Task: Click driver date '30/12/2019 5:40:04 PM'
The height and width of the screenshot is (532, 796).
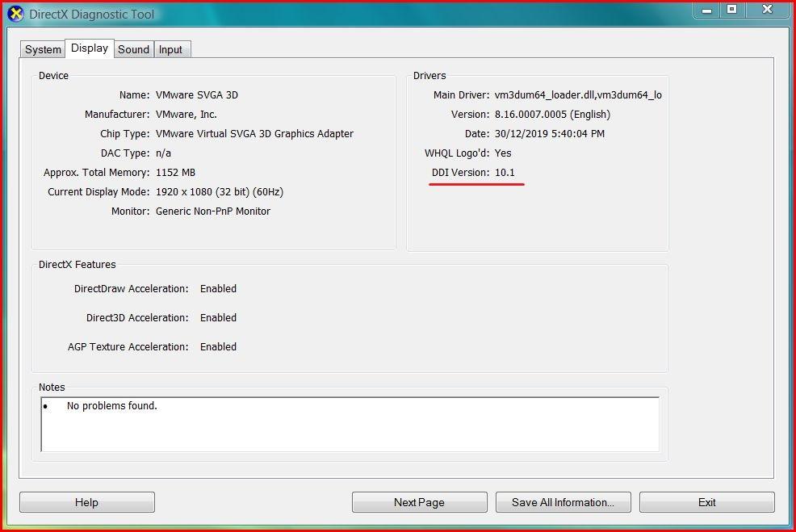Action: [x=550, y=133]
